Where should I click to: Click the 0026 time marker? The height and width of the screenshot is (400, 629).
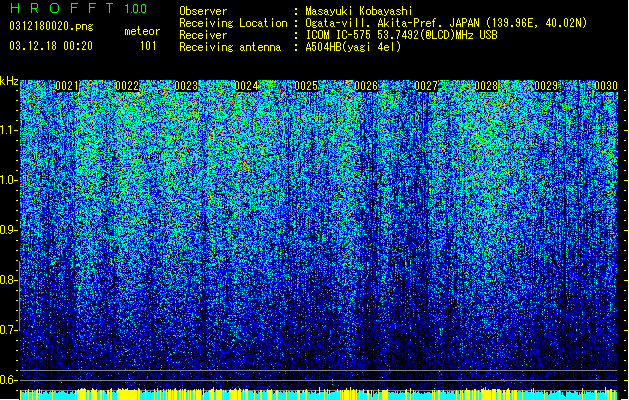coord(366,86)
